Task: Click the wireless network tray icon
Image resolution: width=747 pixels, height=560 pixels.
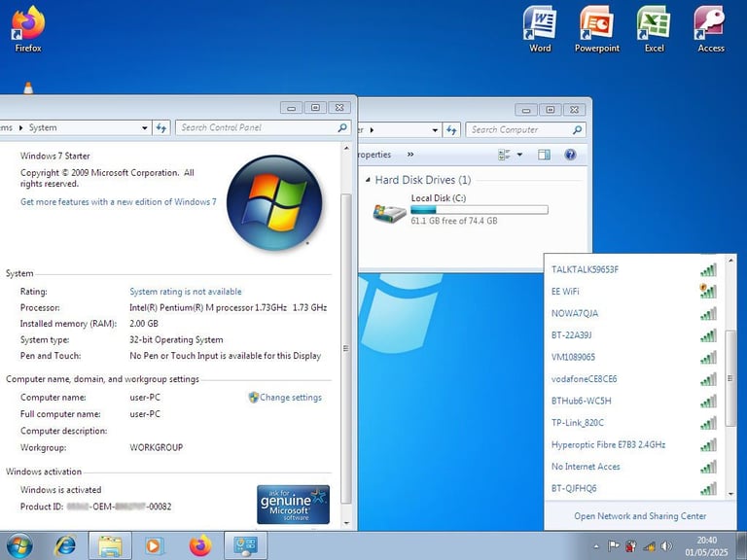Action: (x=649, y=545)
